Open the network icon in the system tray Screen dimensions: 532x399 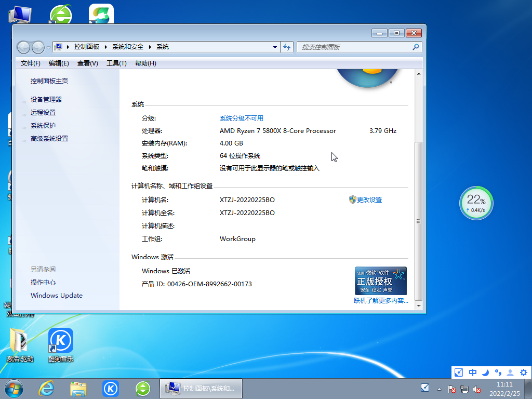coord(464,389)
